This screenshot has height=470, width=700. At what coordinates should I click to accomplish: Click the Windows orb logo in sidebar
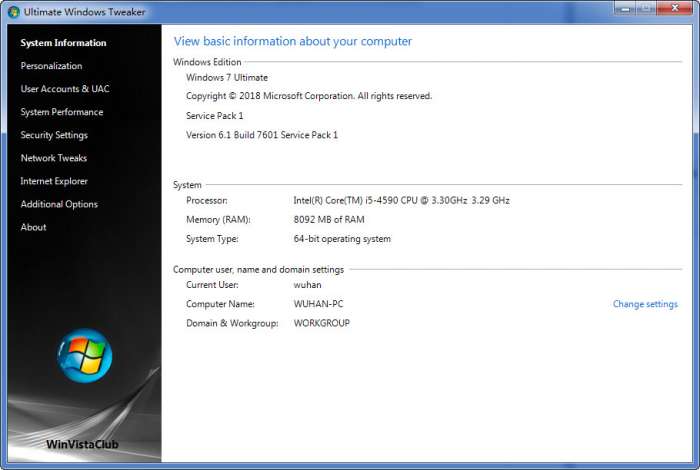(x=84, y=356)
